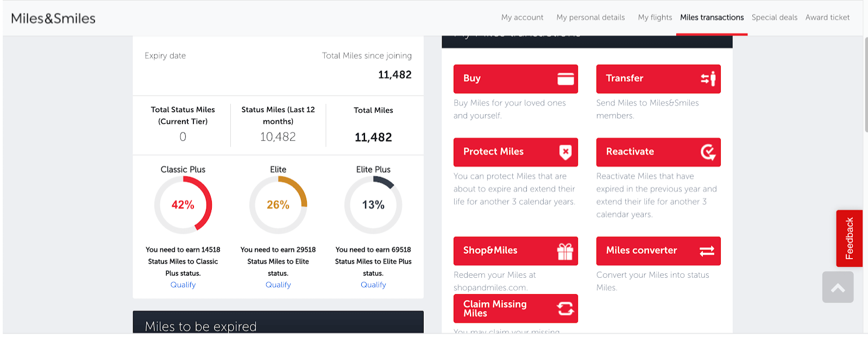Click Qualify link under Elite status
Viewport: 868px width, 338px height.
pos(278,285)
